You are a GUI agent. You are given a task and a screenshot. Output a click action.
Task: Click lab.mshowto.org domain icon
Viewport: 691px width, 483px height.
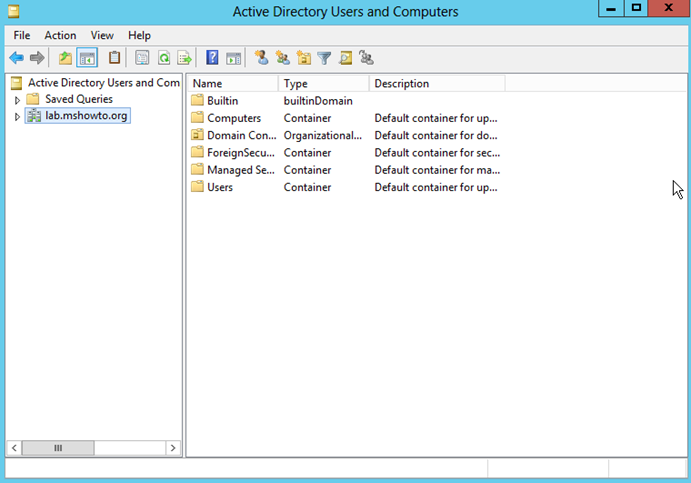click(34, 116)
